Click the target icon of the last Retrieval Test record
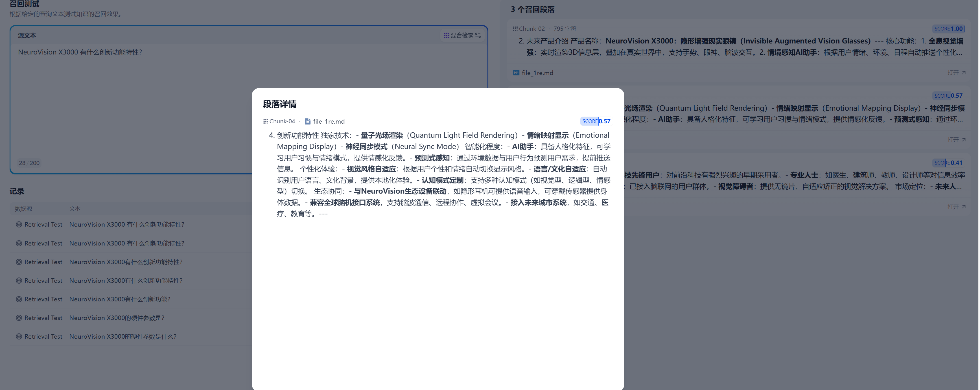 point(19,336)
